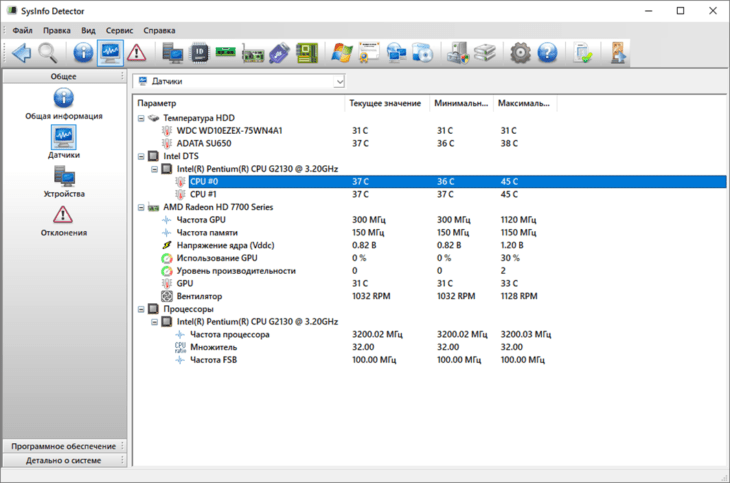
Task: Click the Параметр column header
Action: coord(239,103)
